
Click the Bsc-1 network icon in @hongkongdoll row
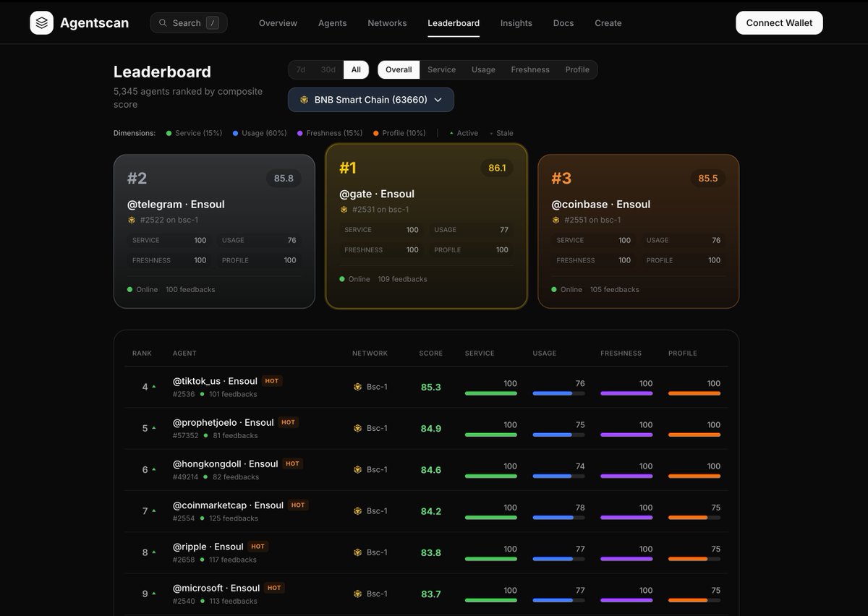coord(357,469)
